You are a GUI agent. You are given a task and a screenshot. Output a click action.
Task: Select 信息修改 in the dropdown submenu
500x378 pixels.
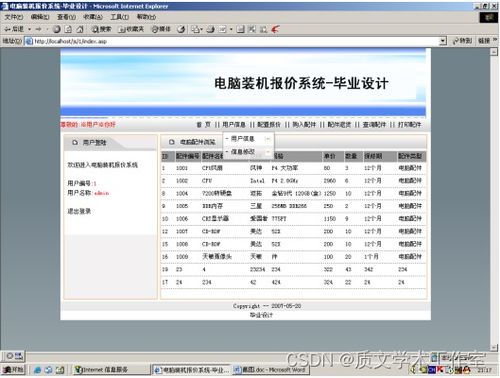[x=248, y=152]
